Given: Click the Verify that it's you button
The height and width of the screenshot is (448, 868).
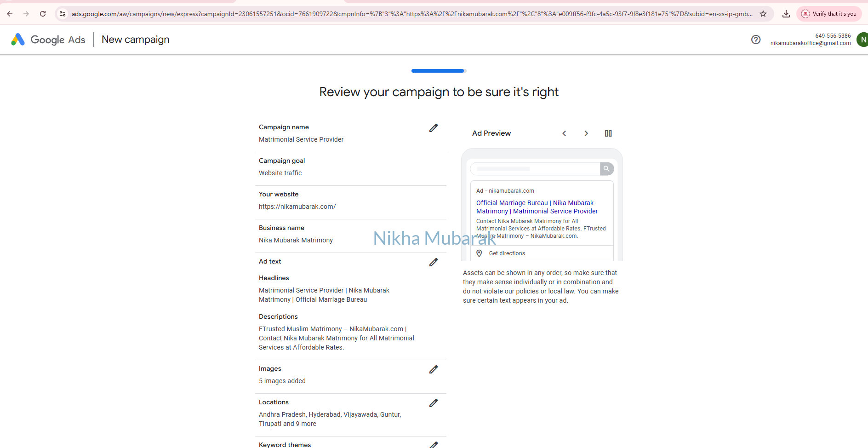Looking at the screenshot, I should [x=829, y=14].
